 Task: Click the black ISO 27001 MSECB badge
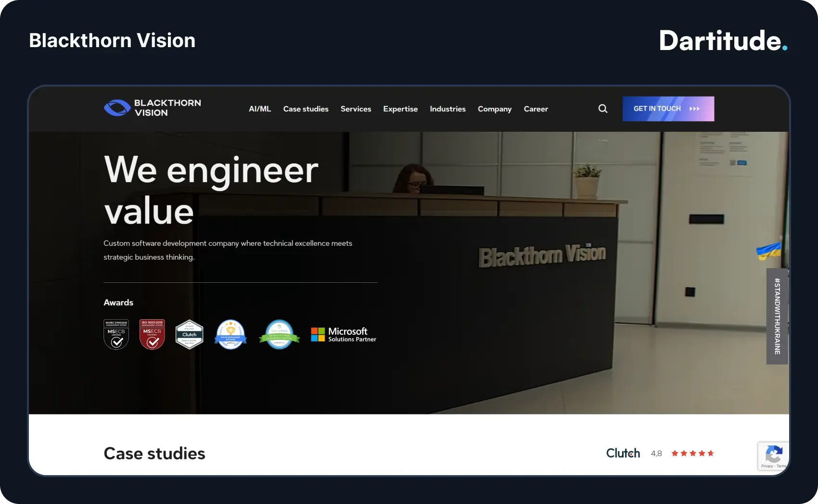(x=116, y=334)
